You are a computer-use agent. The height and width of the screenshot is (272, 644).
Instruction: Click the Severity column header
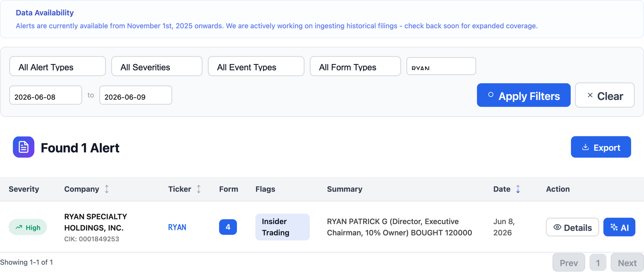pyautogui.click(x=24, y=189)
